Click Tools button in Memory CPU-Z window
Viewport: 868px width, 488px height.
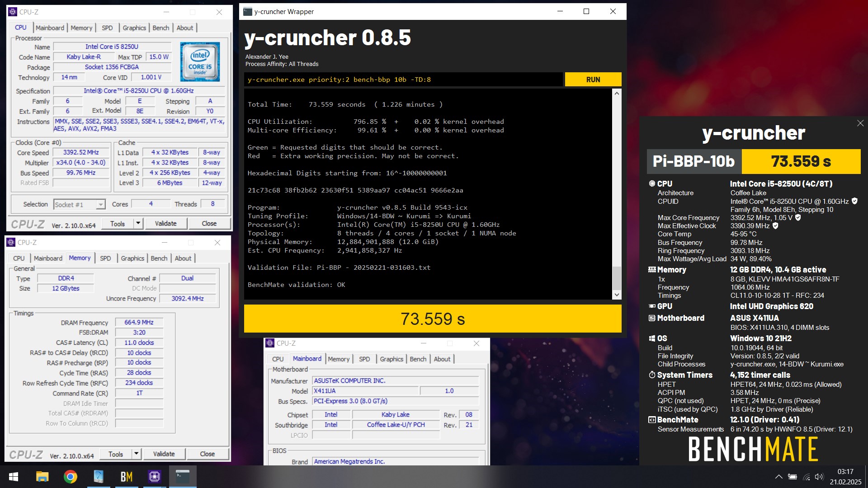point(116,454)
